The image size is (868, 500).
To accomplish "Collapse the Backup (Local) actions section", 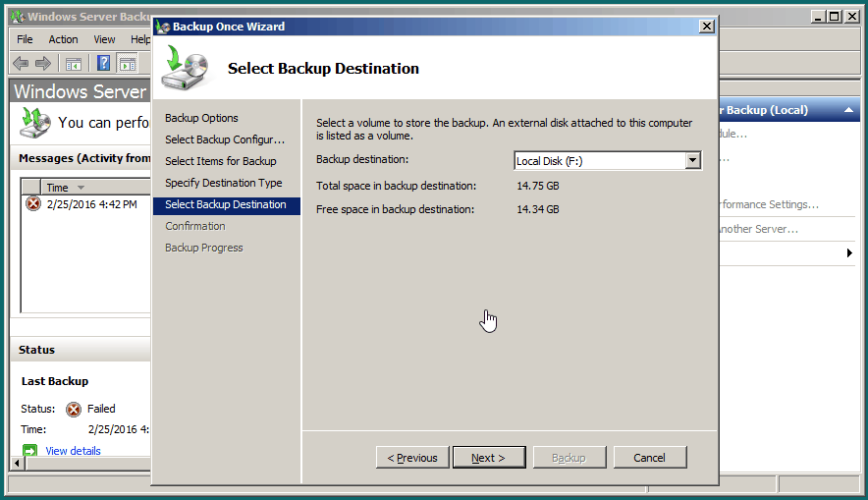I will [x=848, y=110].
